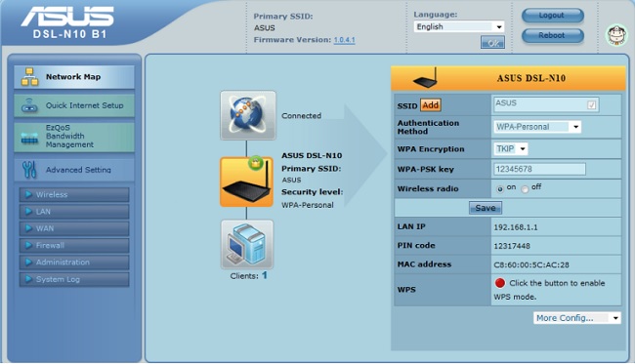Click the WPA-Personal security level text
Screen dimensions: 635x364
[308, 205]
